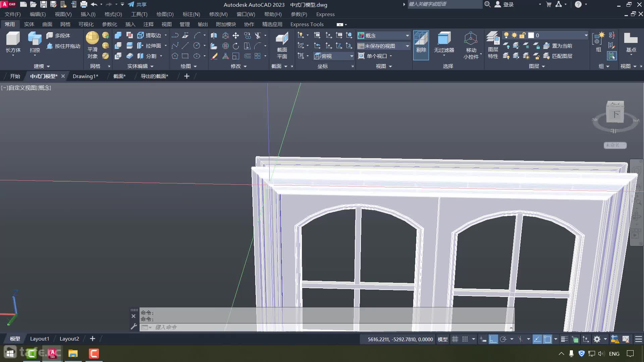The width and height of the screenshot is (644, 362).
Task: Click the Sign in (登录) button
Action: (504, 4)
